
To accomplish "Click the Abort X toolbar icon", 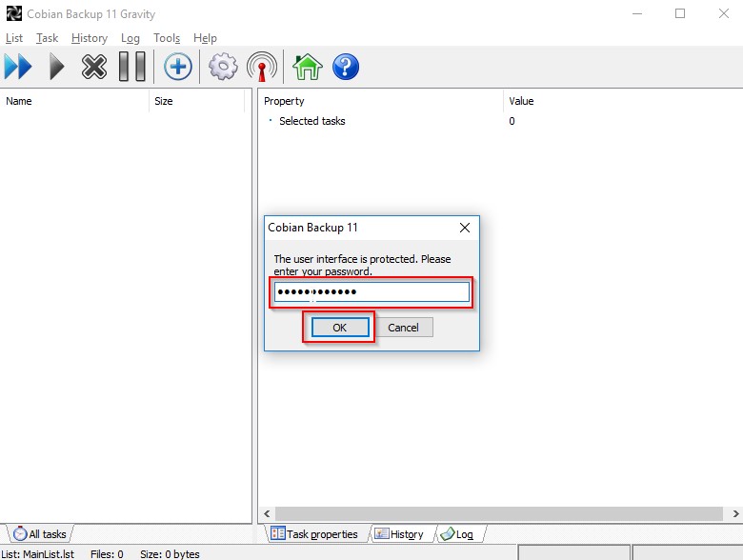I will pyautogui.click(x=94, y=67).
